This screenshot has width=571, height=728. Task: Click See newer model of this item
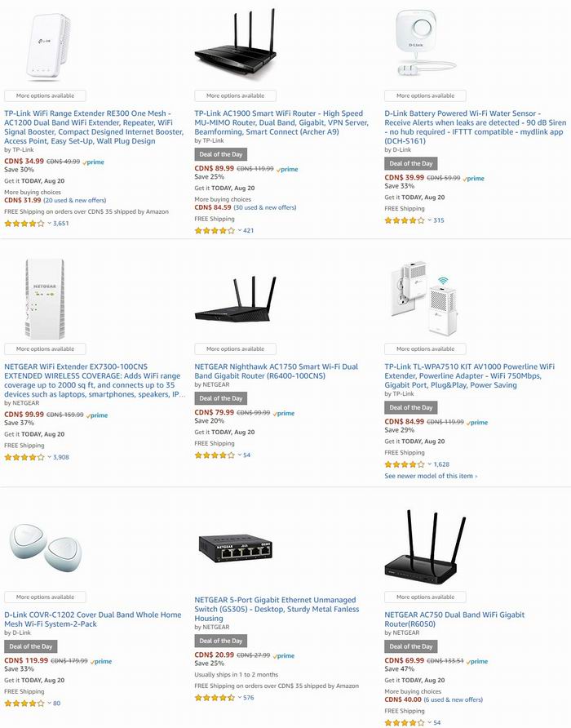[431, 476]
